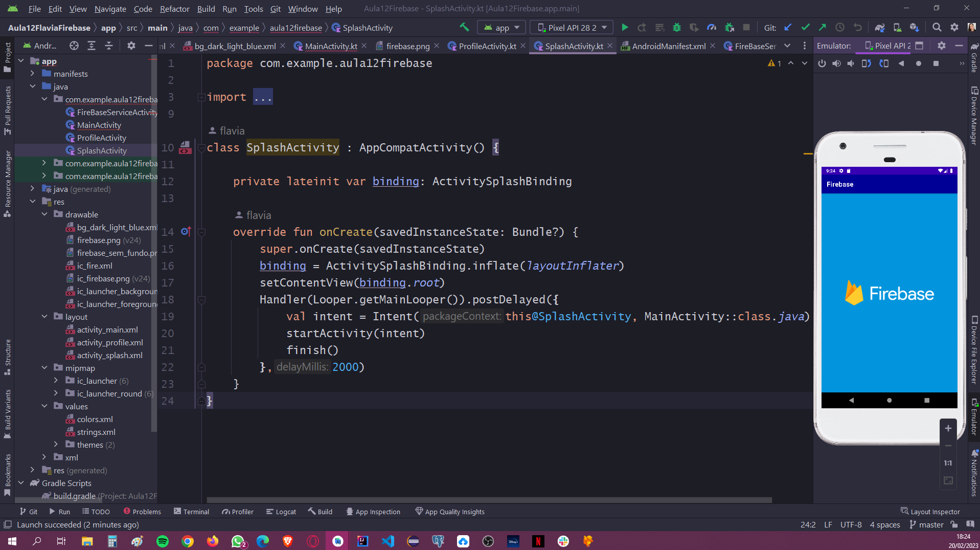Open activity_splash.xml in project tree
Viewport: 980px width, 550px height.
(109, 355)
